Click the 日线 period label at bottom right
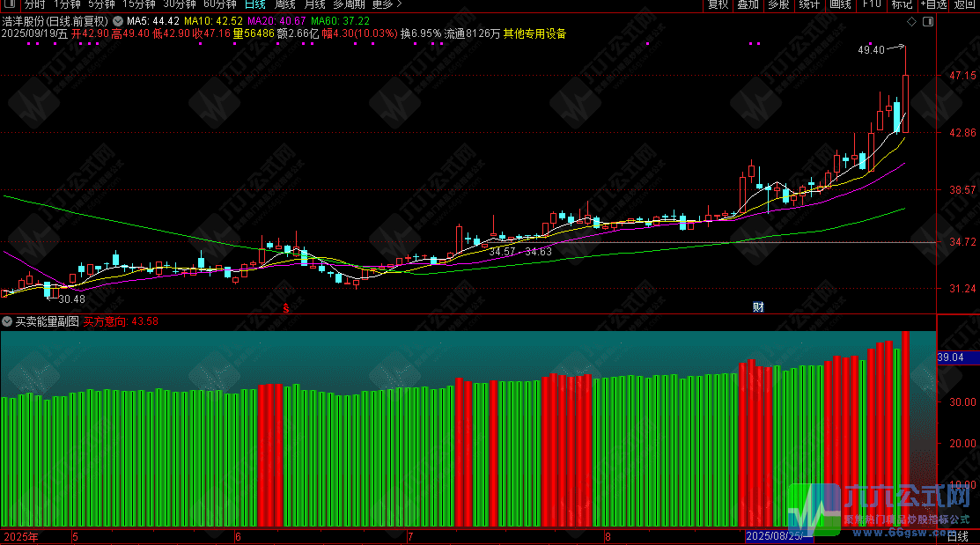Viewport: 980px width, 545px height. (x=957, y=536)
